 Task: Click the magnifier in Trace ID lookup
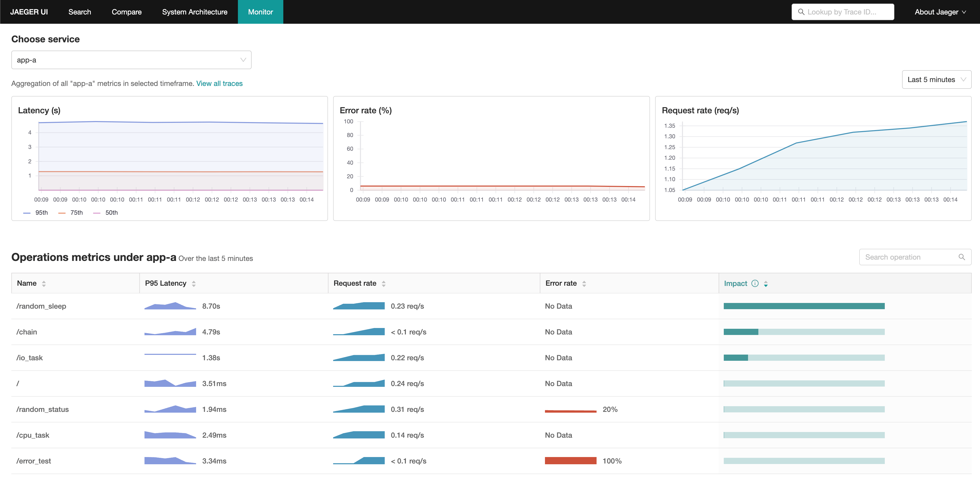click(801, 12)
